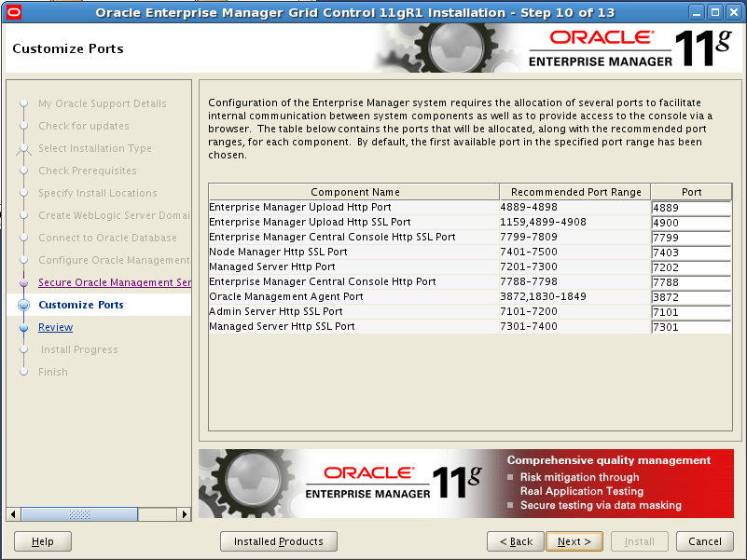Click the Component Name column header
The width and height of the screenshot is (747, 560).
point(354,192)
